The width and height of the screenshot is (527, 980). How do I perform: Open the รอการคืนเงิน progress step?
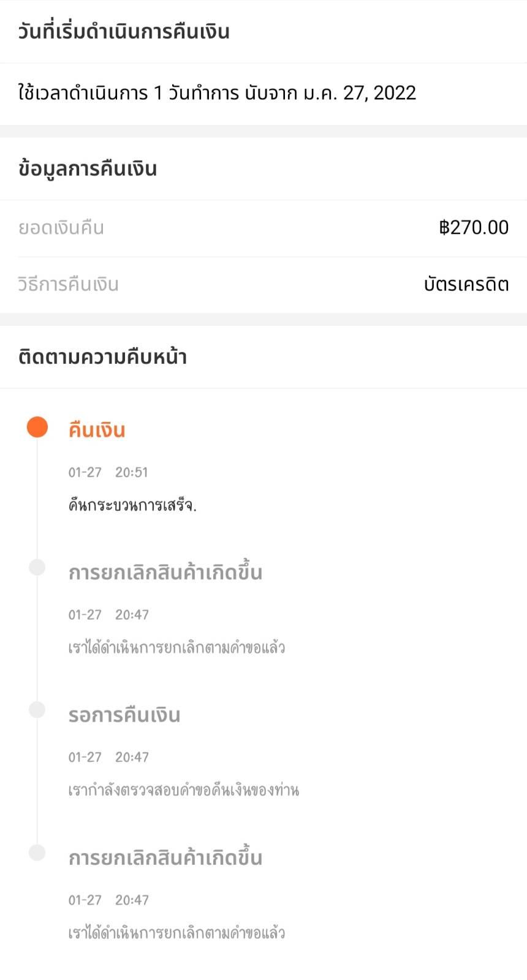[x=124, y=715]
